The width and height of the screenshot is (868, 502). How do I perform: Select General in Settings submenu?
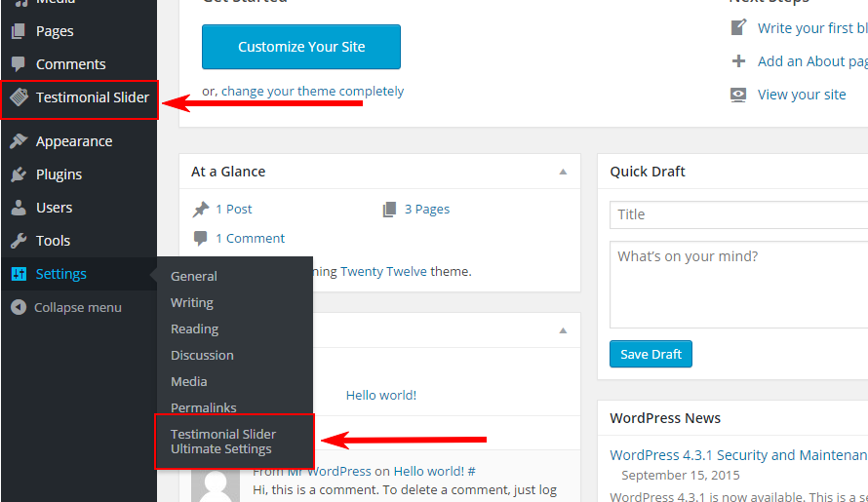click(x=194, y=276)
